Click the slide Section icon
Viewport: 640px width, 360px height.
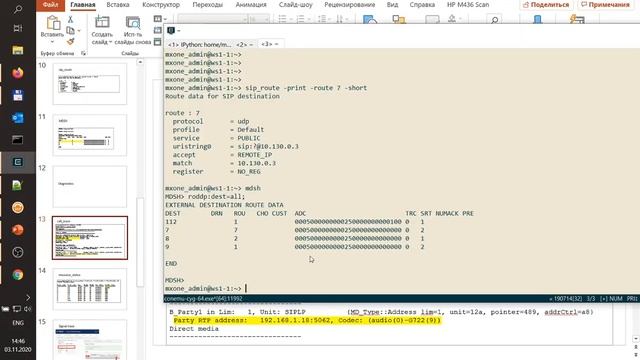point(158,42)
